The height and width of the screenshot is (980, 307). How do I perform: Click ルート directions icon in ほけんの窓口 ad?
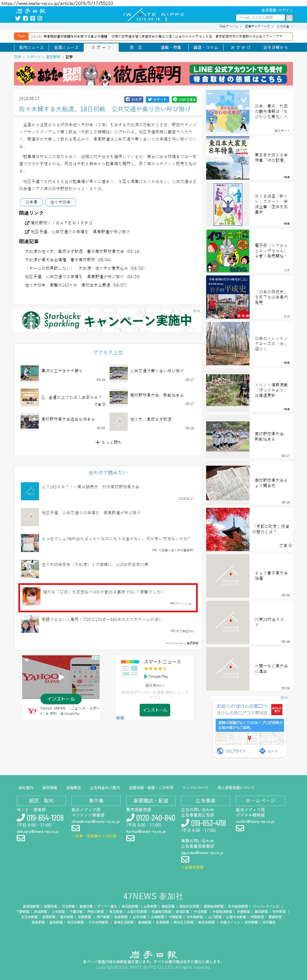point(262,751)
